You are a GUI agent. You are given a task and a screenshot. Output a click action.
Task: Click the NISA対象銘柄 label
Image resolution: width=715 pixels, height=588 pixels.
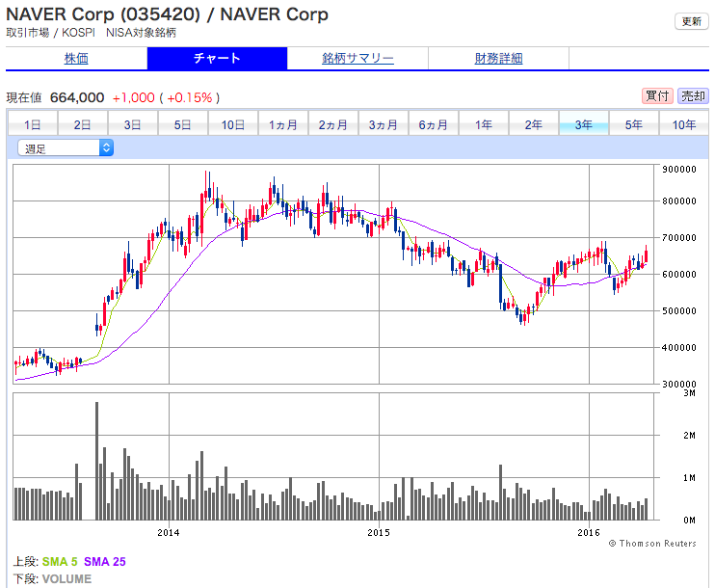click(141, 33)
